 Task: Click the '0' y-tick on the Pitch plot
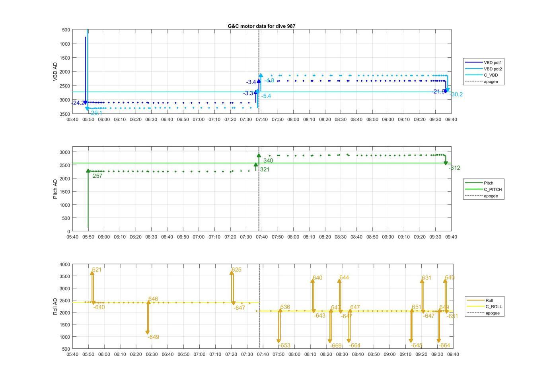pyautogui.click(x=69, y=231)
